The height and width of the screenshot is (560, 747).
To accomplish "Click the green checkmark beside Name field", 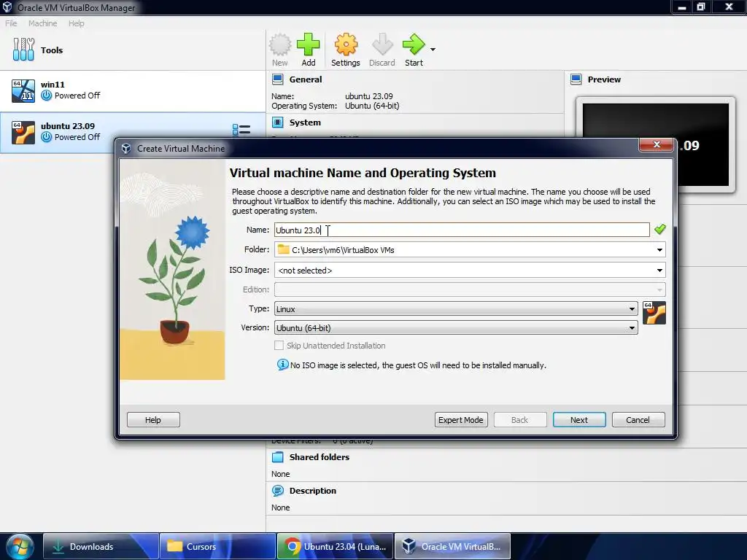I will [x=659, y=230].
